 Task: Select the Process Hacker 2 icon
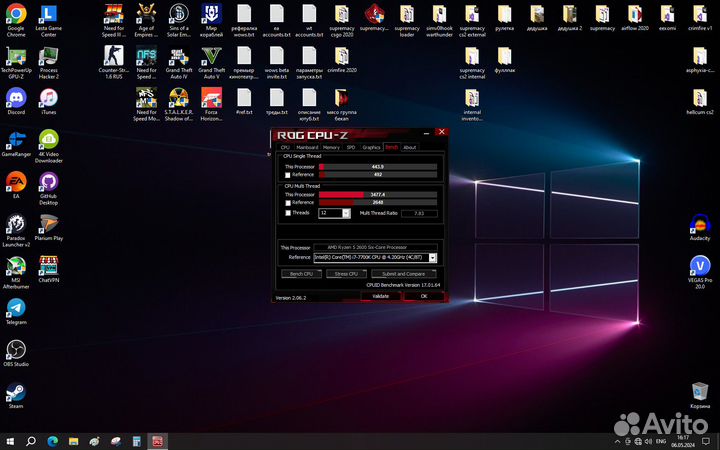click(x=49, y=63)
